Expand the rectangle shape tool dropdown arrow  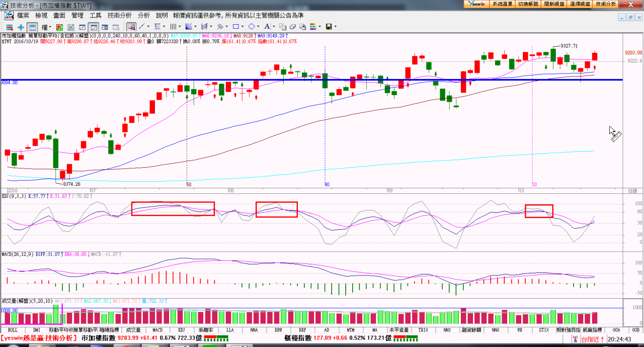[x=243, y=27]
